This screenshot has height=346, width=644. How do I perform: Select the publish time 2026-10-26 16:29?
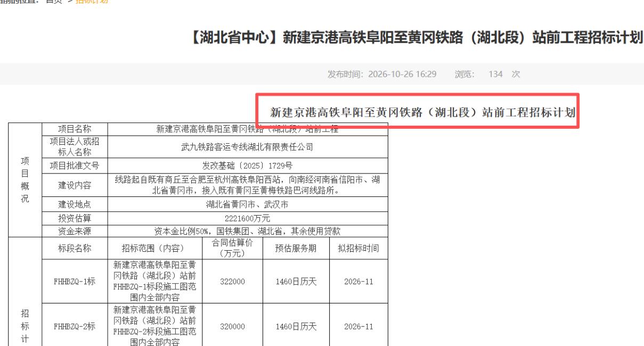[x=402, y=74]
